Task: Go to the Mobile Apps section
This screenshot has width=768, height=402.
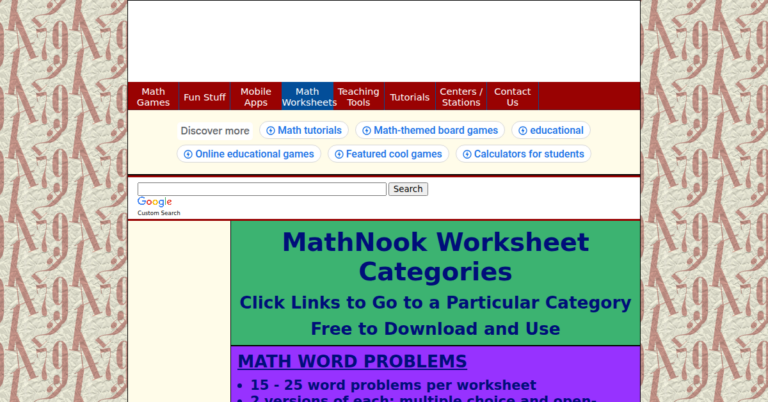Action: 256,96
